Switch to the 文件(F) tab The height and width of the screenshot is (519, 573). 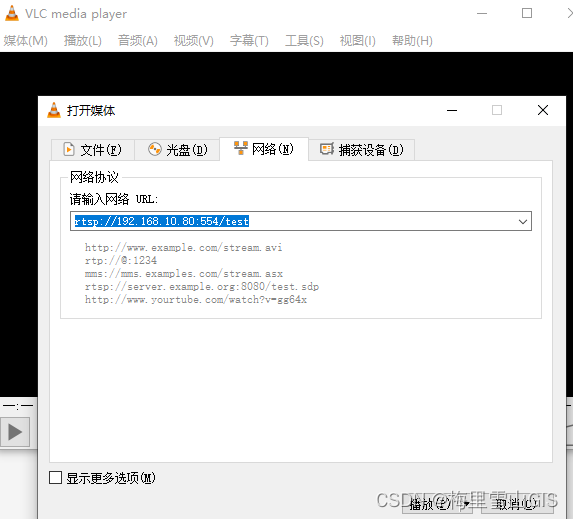(93, 149)
